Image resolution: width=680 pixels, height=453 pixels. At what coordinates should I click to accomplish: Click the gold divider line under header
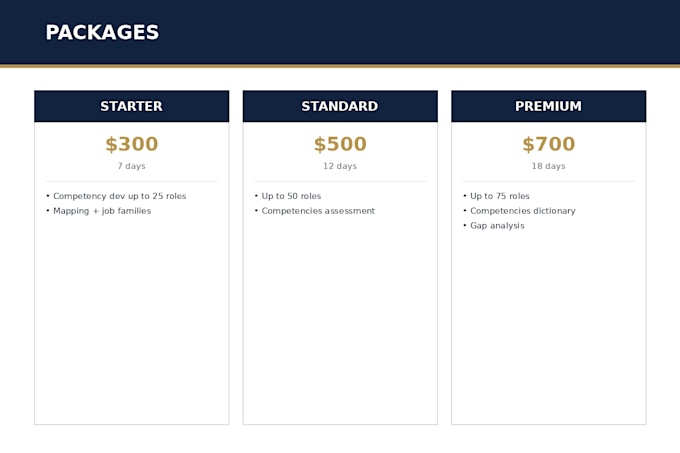click(340, 66)
